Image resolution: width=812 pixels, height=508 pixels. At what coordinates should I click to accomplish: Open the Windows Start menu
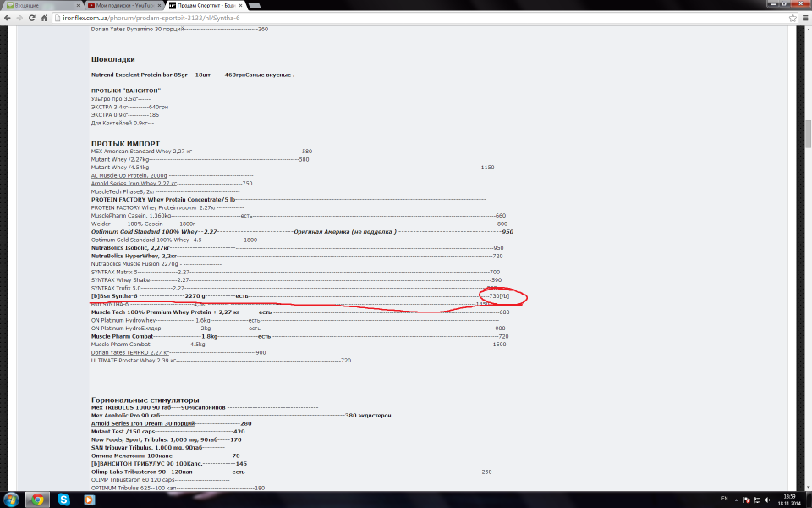[12, 500]
